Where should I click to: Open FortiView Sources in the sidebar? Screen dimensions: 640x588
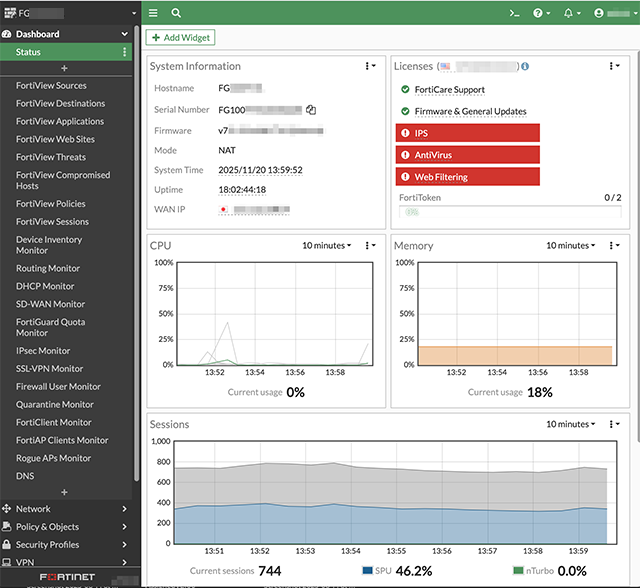pos(51,86)
